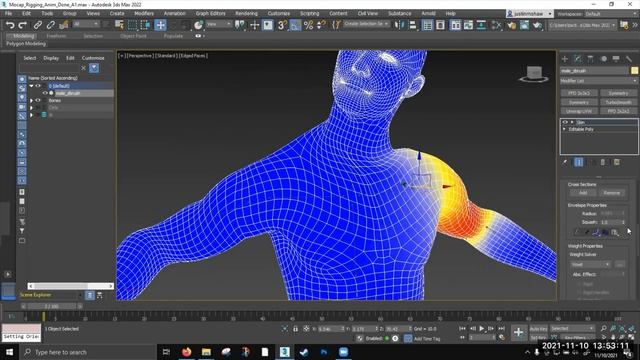Viewport: 640px width, 360px height.
Task: Toggle the Selection Lock padlock in status bar
Action: 295,329
